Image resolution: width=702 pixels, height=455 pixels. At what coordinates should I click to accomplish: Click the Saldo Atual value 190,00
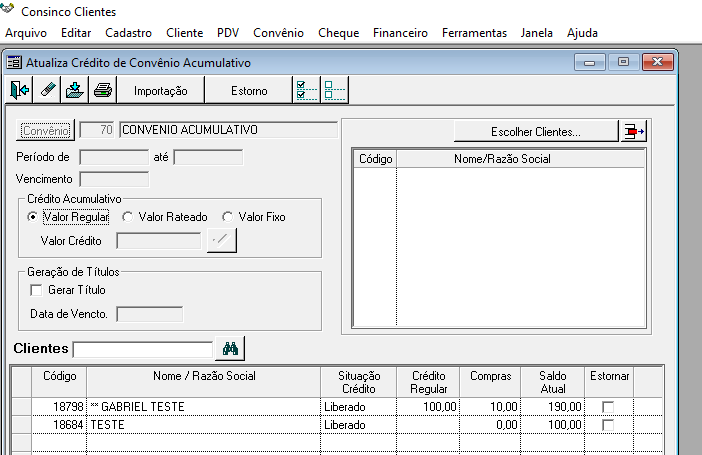(x=552, y=407)
